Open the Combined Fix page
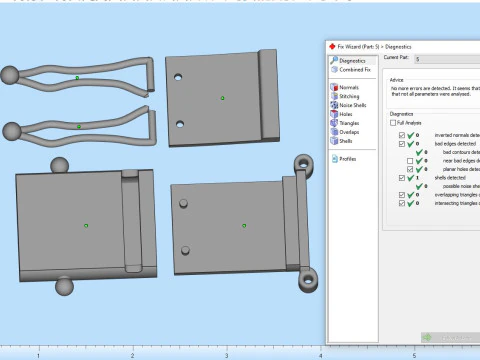Viewport: 480px width, 360px height. click(x=351, y=70)
